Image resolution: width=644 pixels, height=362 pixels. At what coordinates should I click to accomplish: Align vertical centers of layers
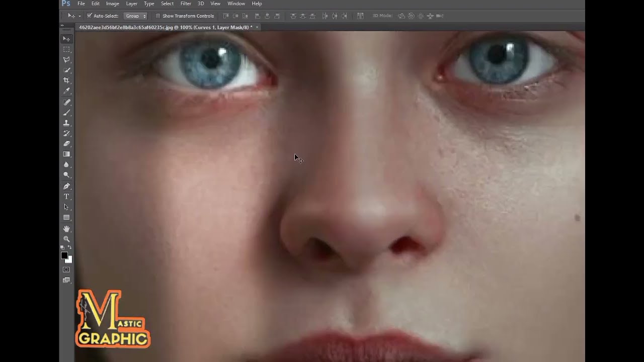[x=235, y=16]
